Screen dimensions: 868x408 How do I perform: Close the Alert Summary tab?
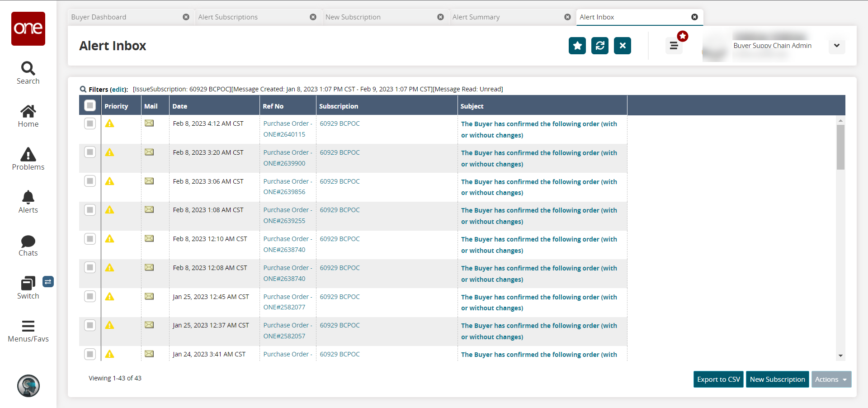[x=567, y=17]
